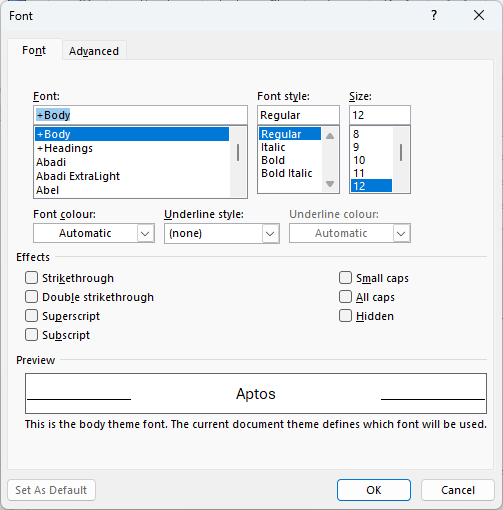
Task: Tick the Superscript checkbox
Action: click(x=31, y=316)
